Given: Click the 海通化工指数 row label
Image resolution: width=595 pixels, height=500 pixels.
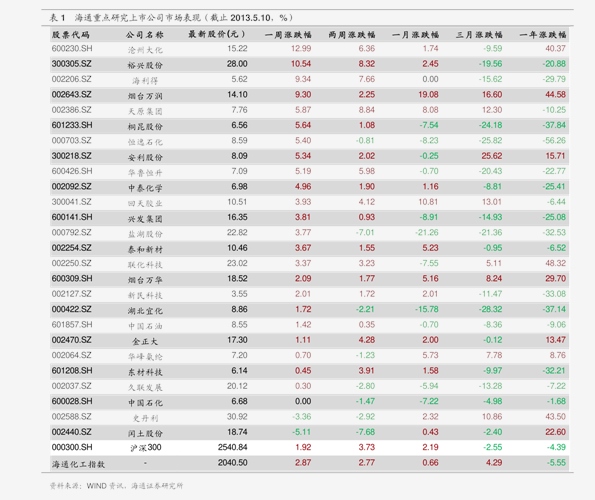Looking at the screenshot, I should (78, 464).
